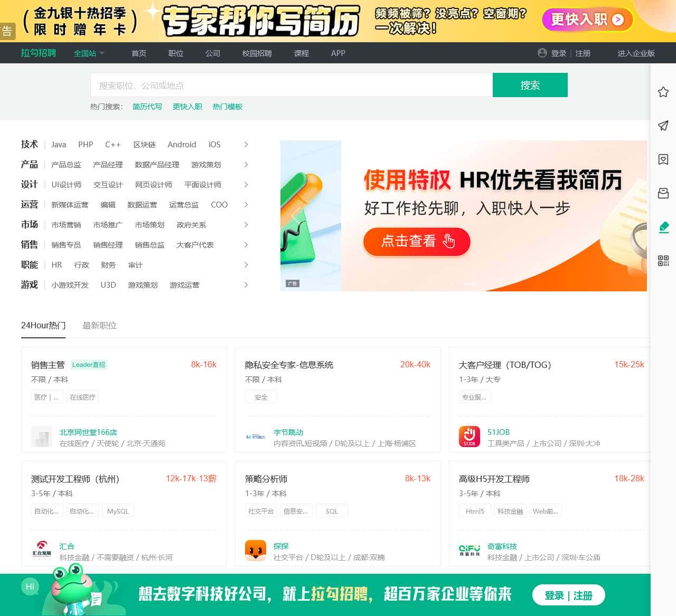Expand the 设计 category arrow
Viewport: 676px width, 616px height.
click(x=246, y=184)
